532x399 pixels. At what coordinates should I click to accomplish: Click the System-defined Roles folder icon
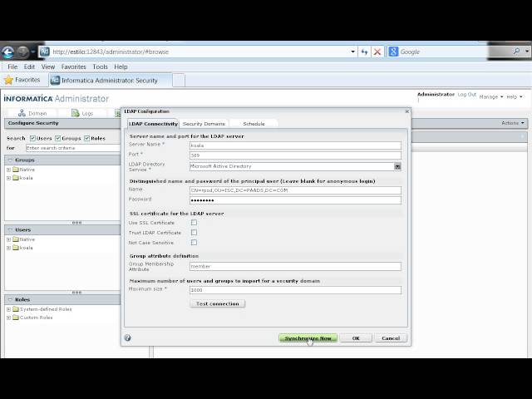(x=16, y=309)
